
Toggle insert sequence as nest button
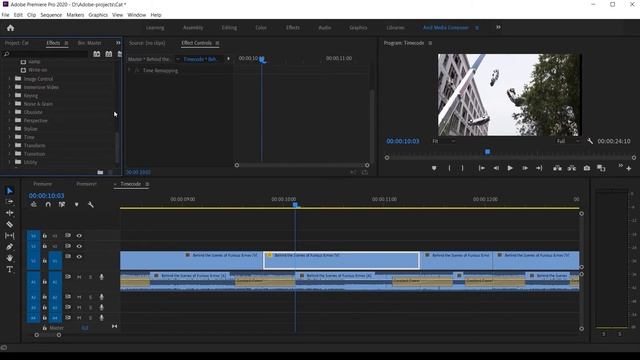pos(34,204)
